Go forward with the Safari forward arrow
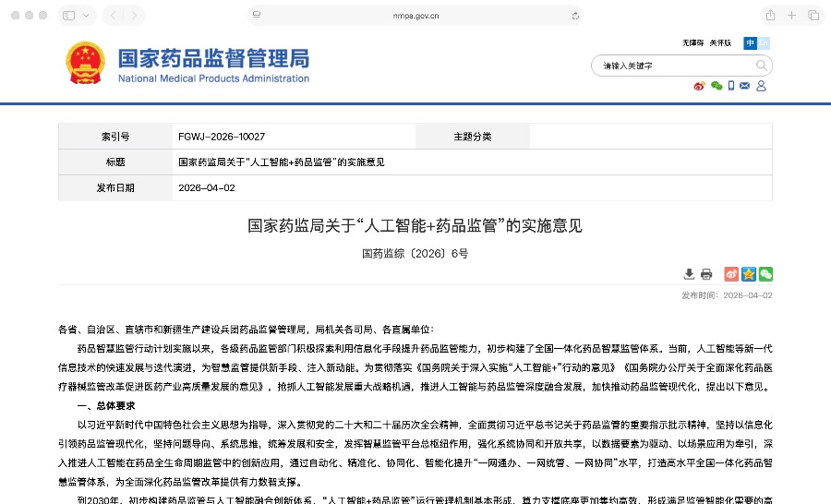 click(x=134, y=16)
